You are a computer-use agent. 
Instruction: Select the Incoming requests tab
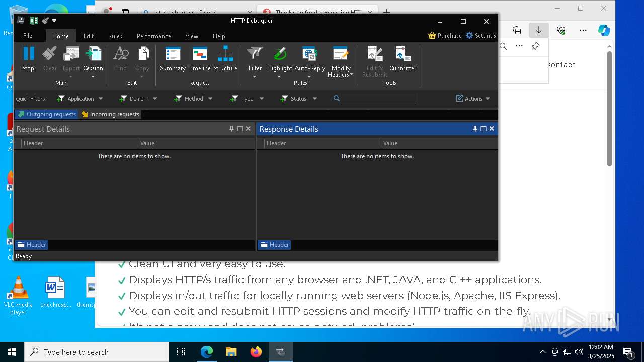pos(110,114)
